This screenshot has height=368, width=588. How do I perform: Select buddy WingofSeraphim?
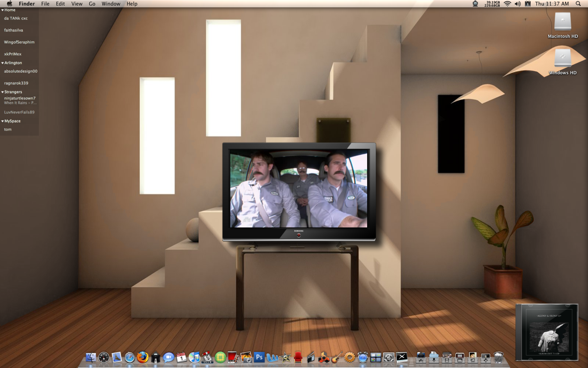tap(19, 42)
